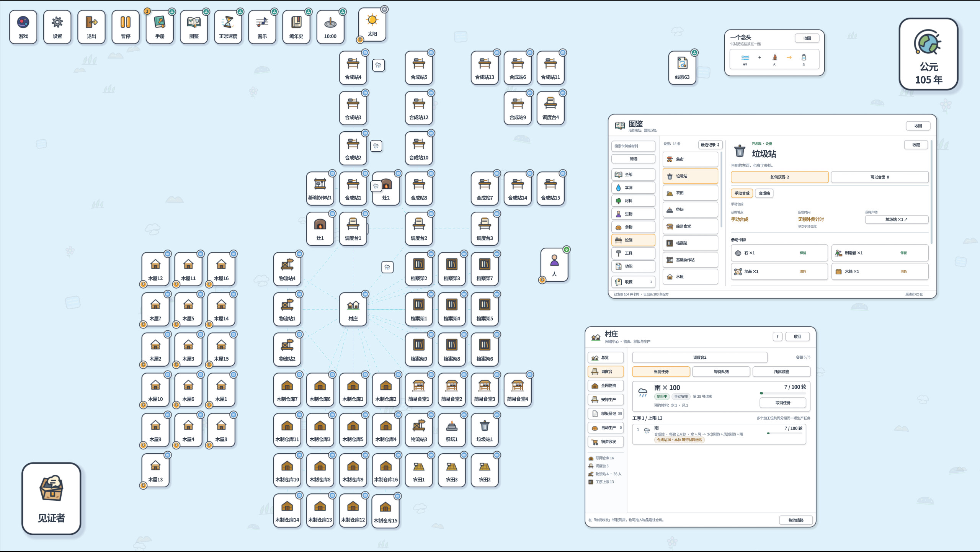Click the 雨 × 100 task progress bar

[x=783, y=393]
